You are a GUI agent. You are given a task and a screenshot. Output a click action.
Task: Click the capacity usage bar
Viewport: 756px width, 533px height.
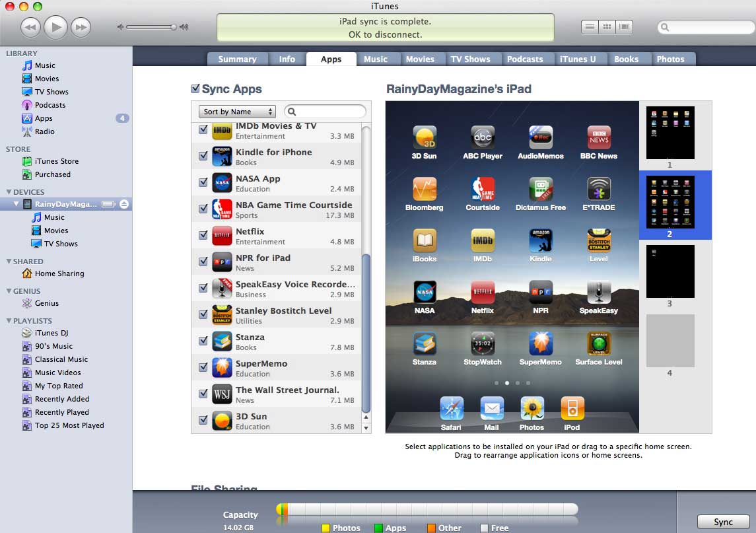pos(427,509)
